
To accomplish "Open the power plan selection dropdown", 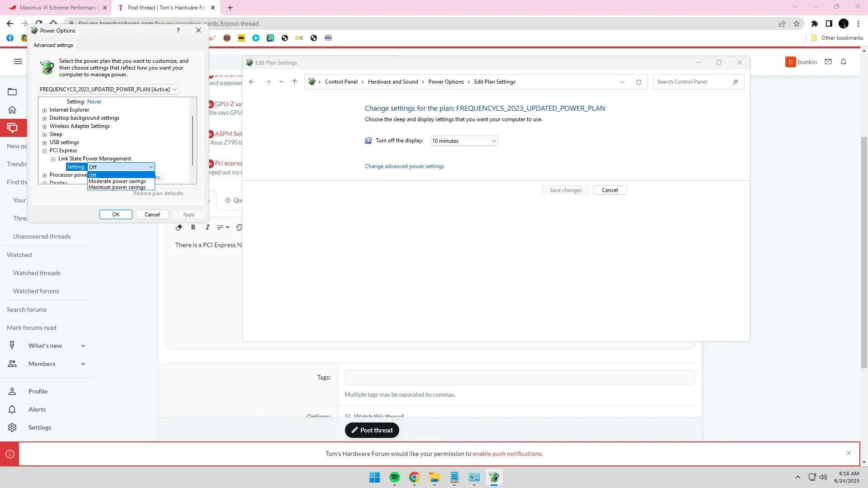I will point(108,89).
